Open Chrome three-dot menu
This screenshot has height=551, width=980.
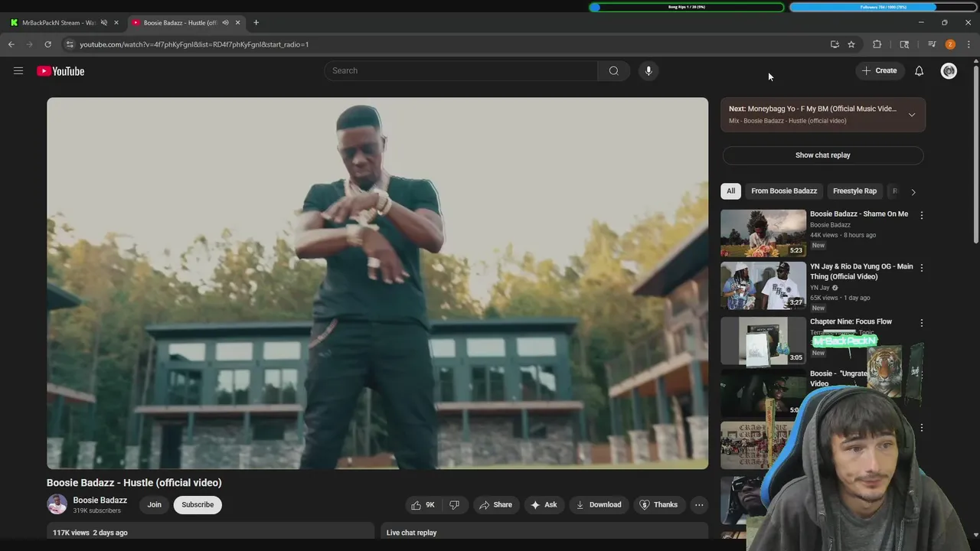(969, 44)
